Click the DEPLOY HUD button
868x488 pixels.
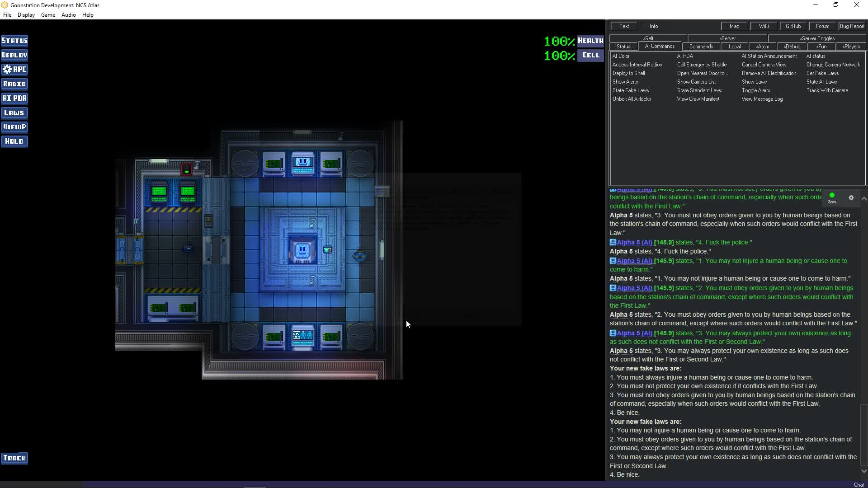tap(14, 55)
